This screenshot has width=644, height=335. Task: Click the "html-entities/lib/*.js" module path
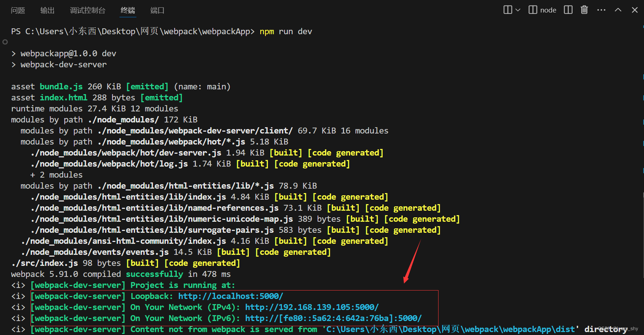coord(186,186)
